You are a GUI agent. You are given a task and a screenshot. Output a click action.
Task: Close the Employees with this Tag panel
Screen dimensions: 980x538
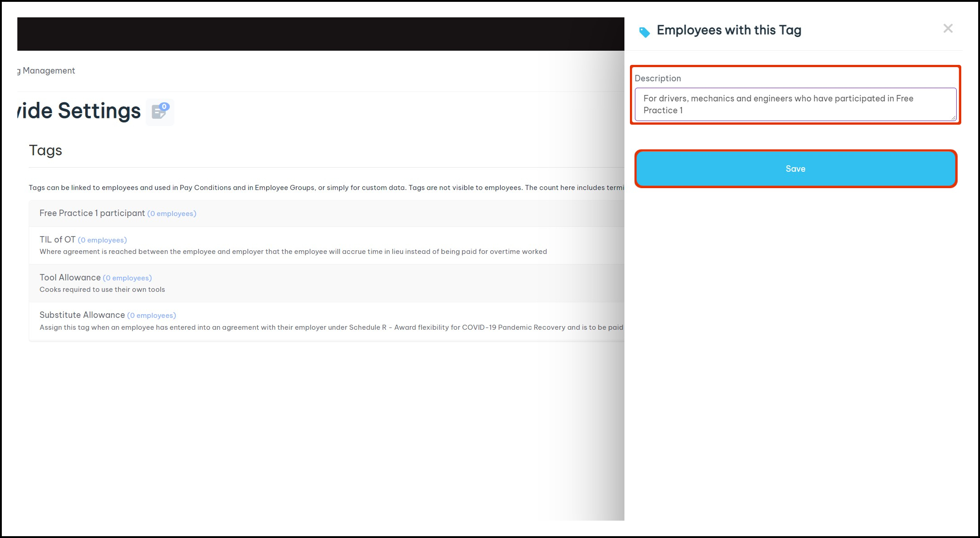[948, 29]
